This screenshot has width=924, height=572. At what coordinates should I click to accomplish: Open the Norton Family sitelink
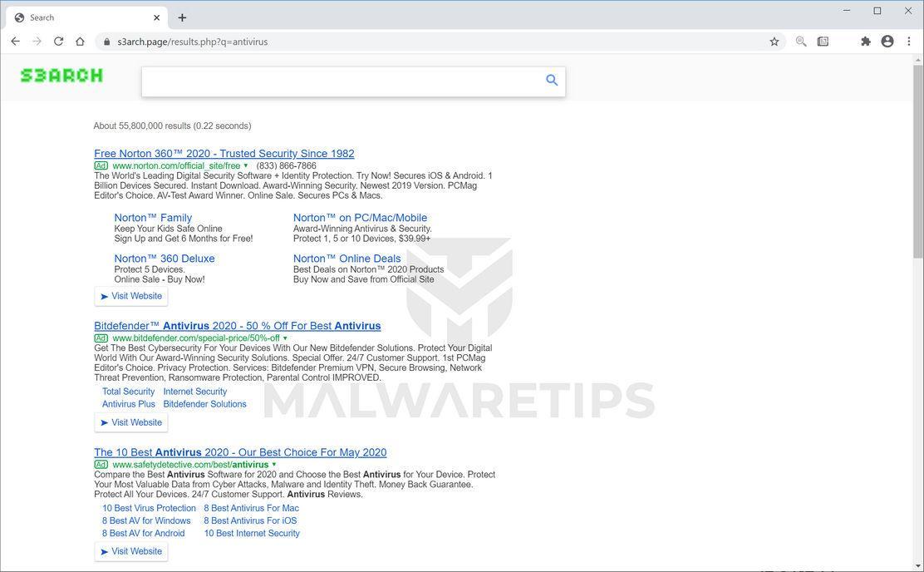[153, 218]
